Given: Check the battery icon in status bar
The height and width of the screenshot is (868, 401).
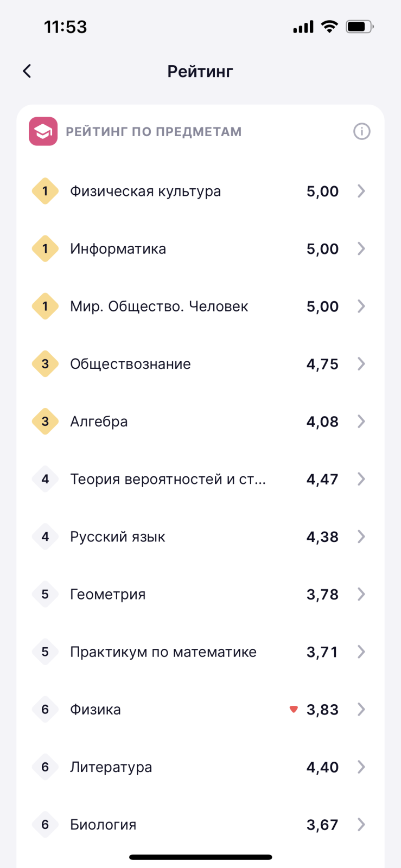Looking at the screenshot, I should coord(360,27).
